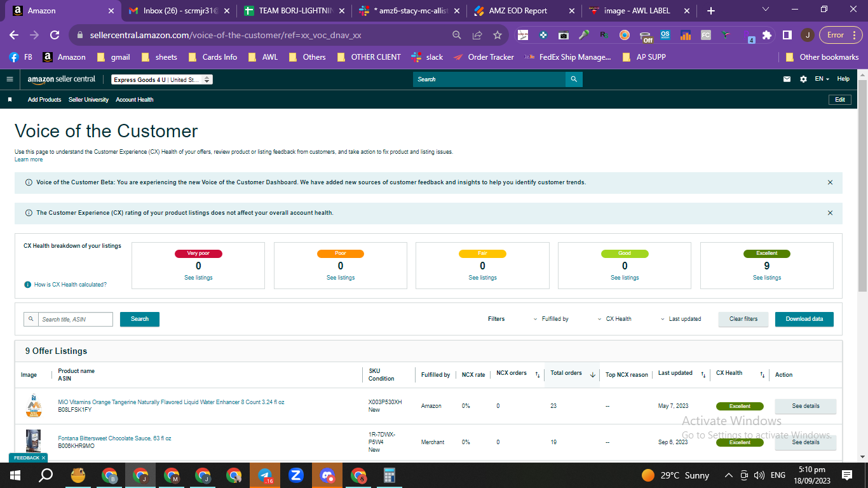Click the Edit button in the navigation bar
This screenshot has height=488, width=868.
coord(840,100)
